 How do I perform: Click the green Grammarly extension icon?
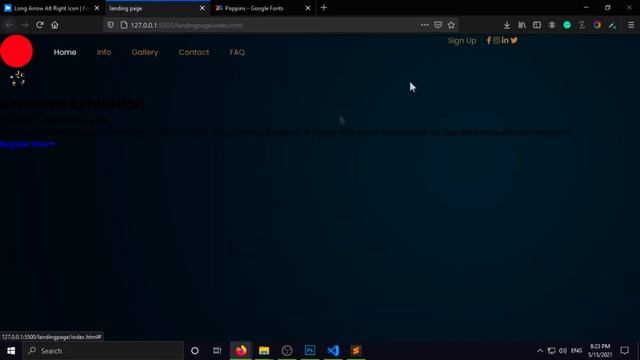(567, 25)
